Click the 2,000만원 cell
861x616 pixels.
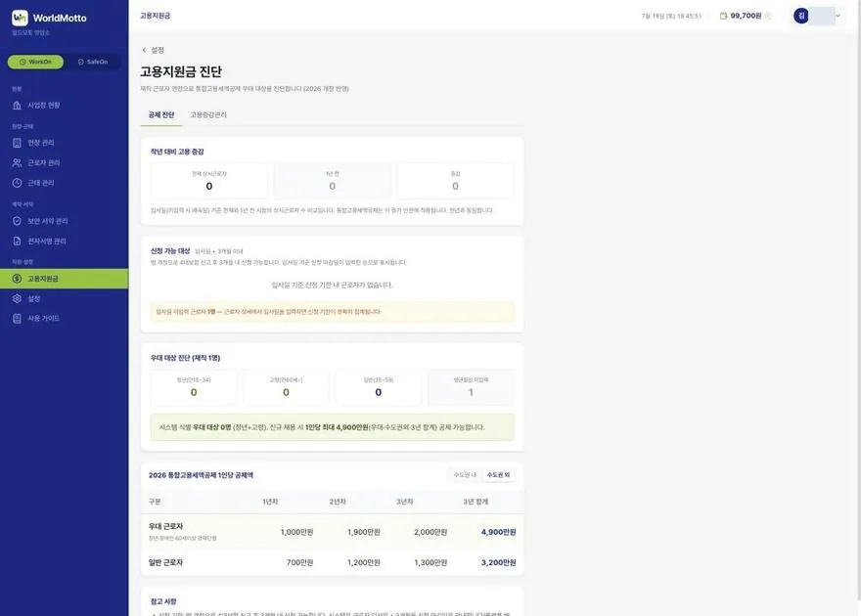tap(430, 532)
